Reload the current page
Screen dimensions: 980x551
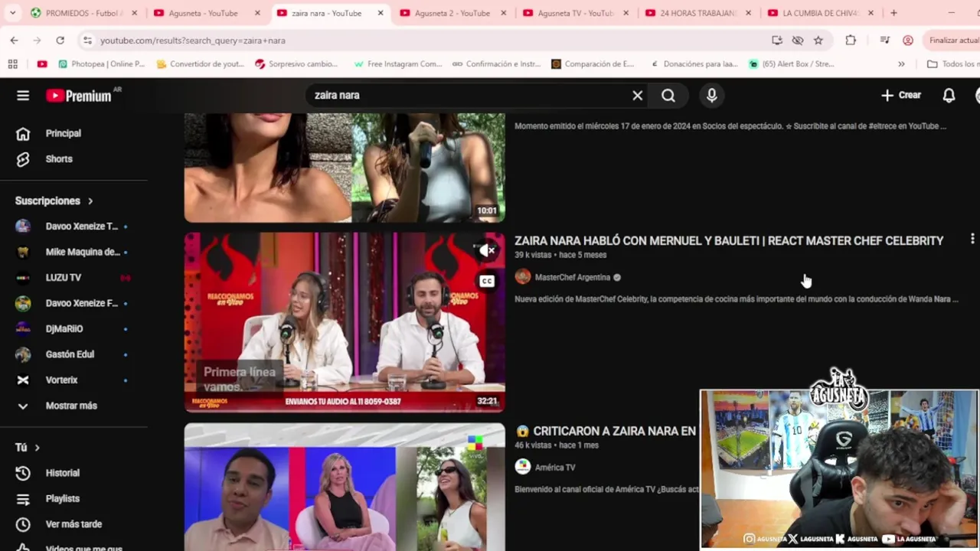pyautogui.click(x=60, y=41)
